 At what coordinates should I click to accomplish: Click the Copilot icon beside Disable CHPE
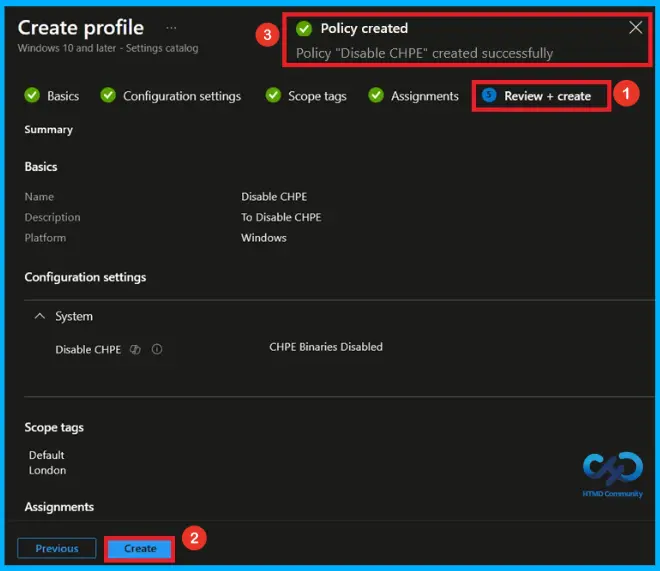(x=135, y=349)
